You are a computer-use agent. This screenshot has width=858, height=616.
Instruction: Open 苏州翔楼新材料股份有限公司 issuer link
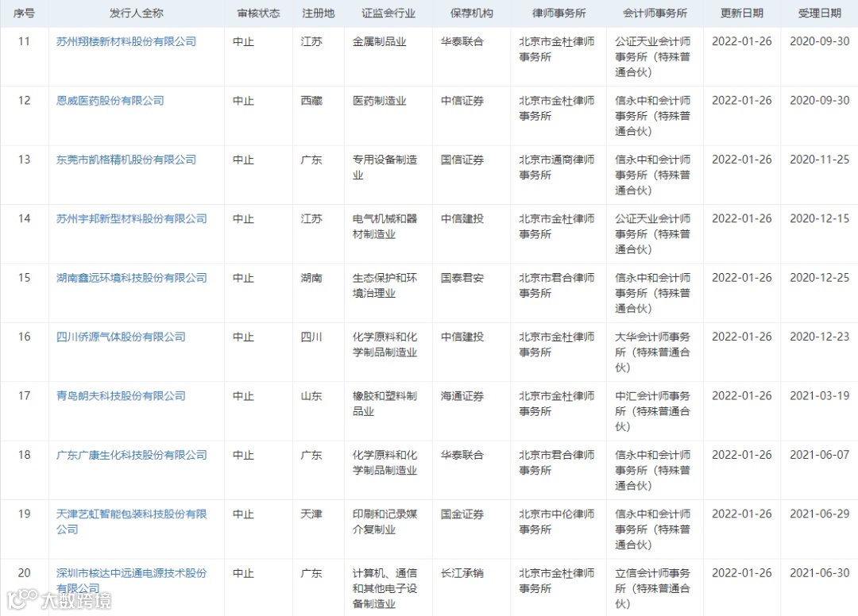(x=126, y=41)
